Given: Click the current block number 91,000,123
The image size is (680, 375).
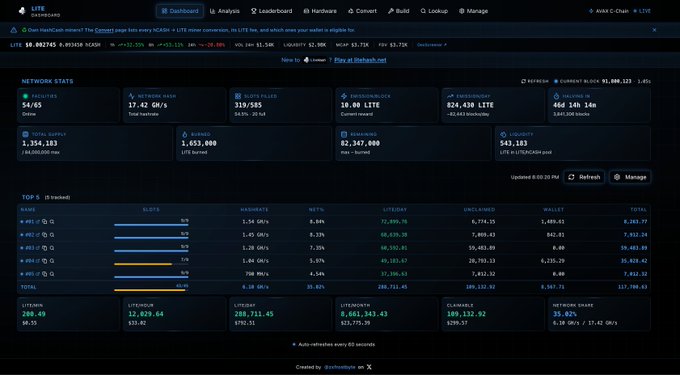Looking at the screenshot, I should coord(617,82).
